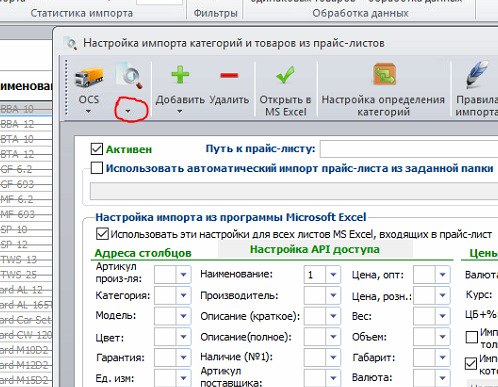This screenshot has height=387, width=498.
Task: Expand the OCS dropdown arrow
Action: tap(88, 111)
